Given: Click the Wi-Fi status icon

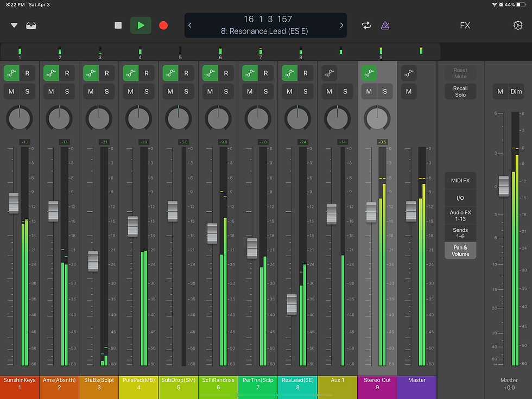Looking at the screenshot, I should 495,5.
